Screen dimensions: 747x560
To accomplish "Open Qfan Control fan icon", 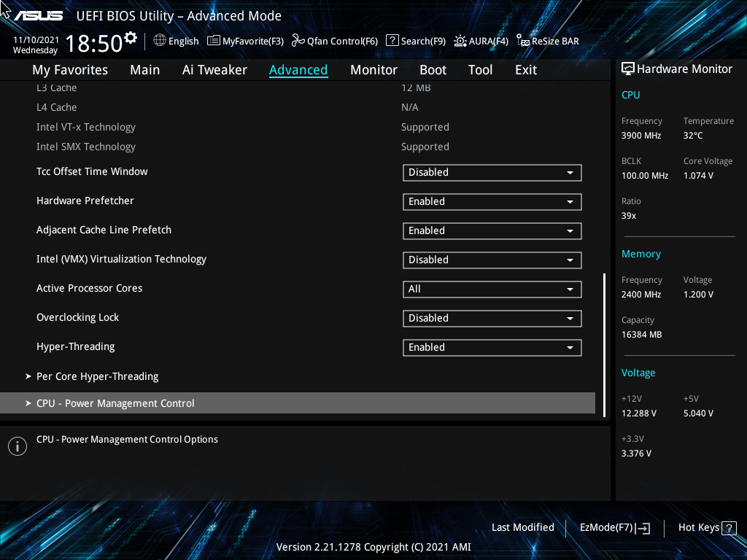I will tap(298, 41).
